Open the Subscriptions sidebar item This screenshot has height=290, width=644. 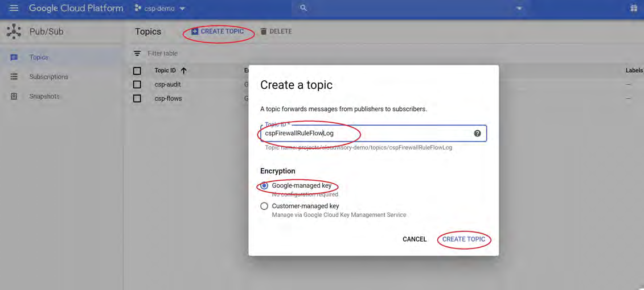pos(61,77)
